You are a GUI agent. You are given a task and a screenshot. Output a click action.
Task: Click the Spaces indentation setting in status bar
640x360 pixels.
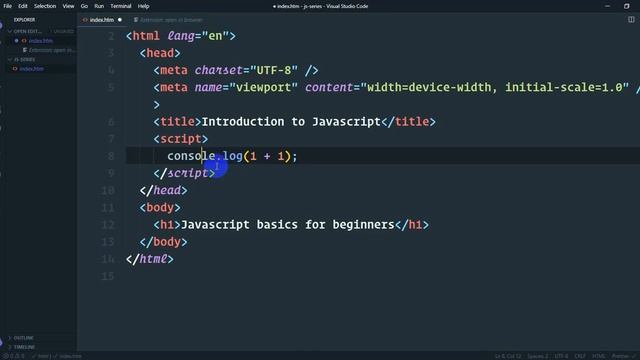[x=538, y=356]
